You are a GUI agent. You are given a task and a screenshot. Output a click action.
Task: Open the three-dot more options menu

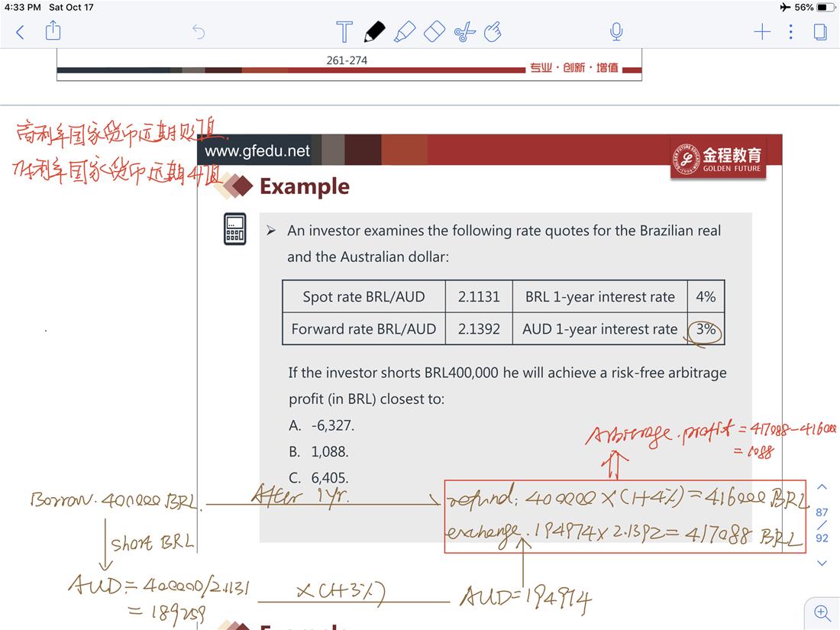pyautogui.click(x=790, y=32)
